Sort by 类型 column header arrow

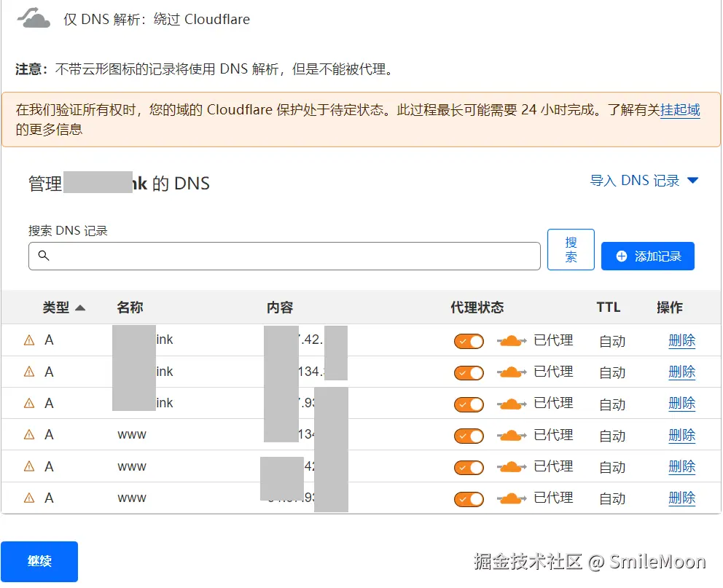pyautogui.click(x=80, y=307)
